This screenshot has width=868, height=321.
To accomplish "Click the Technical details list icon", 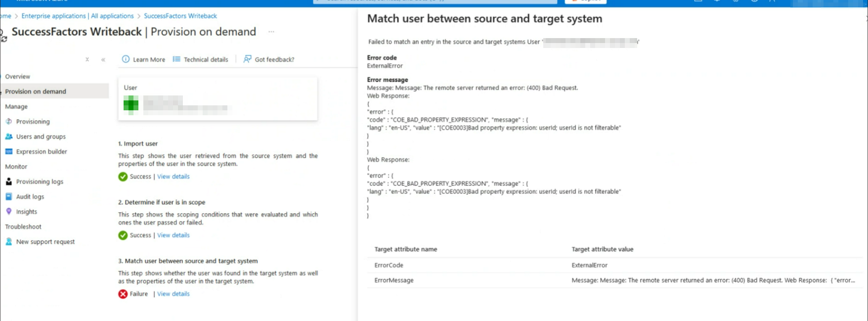I will tap(176, 59).
